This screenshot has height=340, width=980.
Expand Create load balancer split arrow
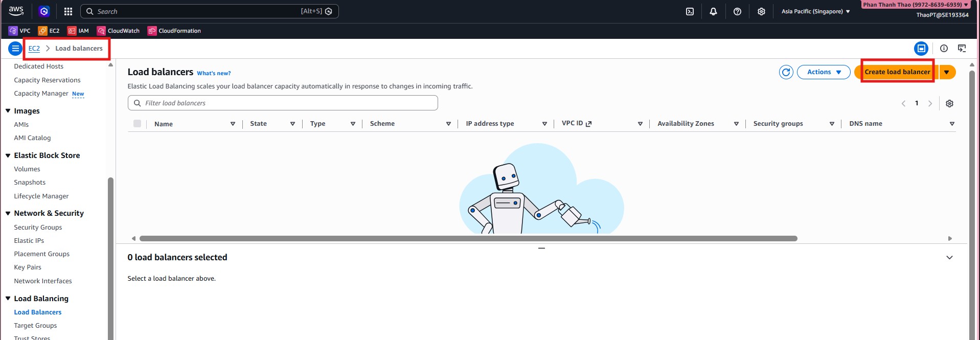click(947, 72)
